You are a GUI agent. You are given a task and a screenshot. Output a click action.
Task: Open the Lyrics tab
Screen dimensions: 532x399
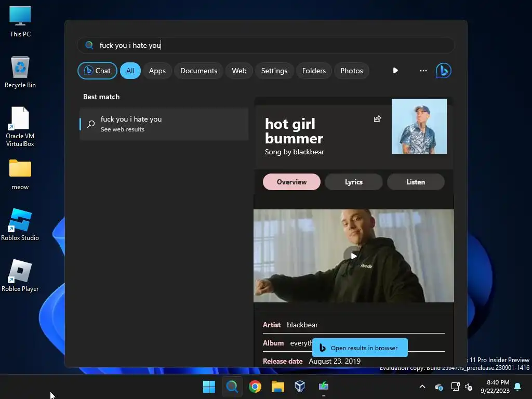353,182
